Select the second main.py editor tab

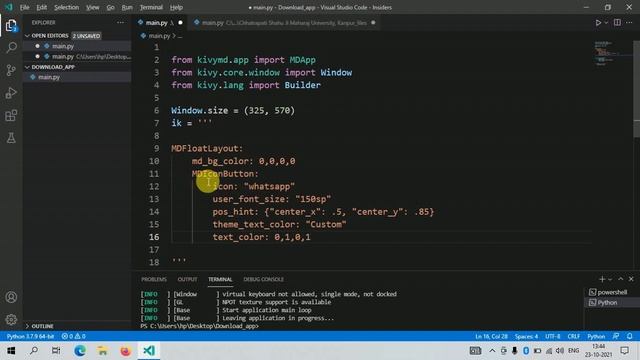[285, 23]
